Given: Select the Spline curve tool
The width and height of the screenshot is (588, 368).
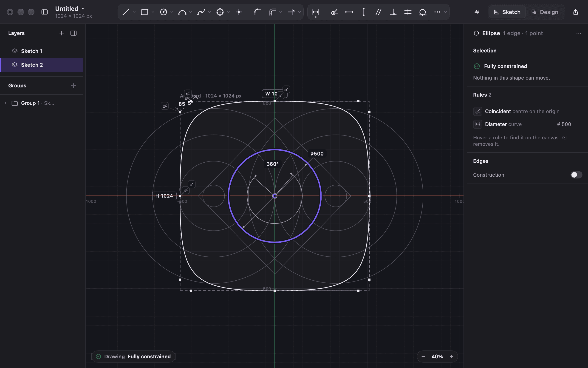Looking at the screenshot, I should click(201, 12).
